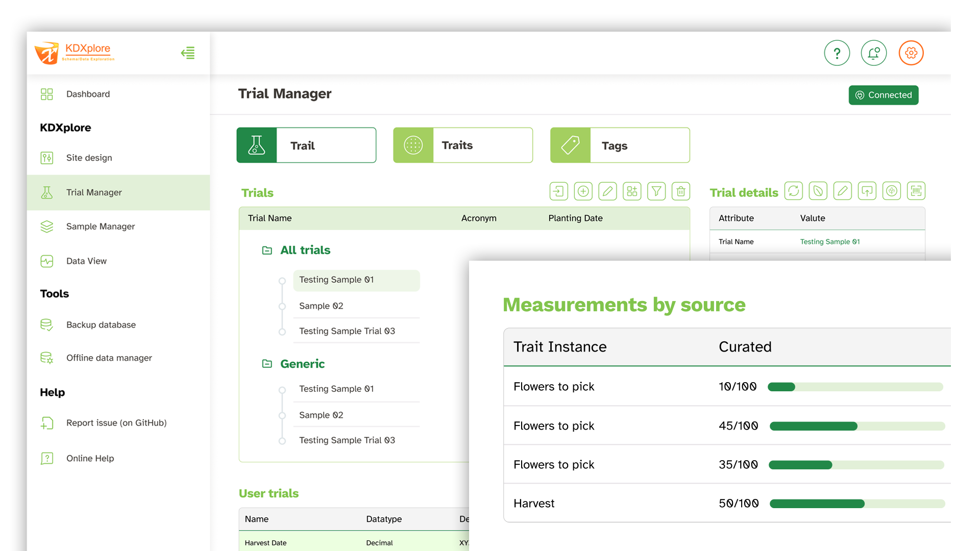Click the Report issue document icon
This screenshot has width=980, height=551.
click(47, 423)
